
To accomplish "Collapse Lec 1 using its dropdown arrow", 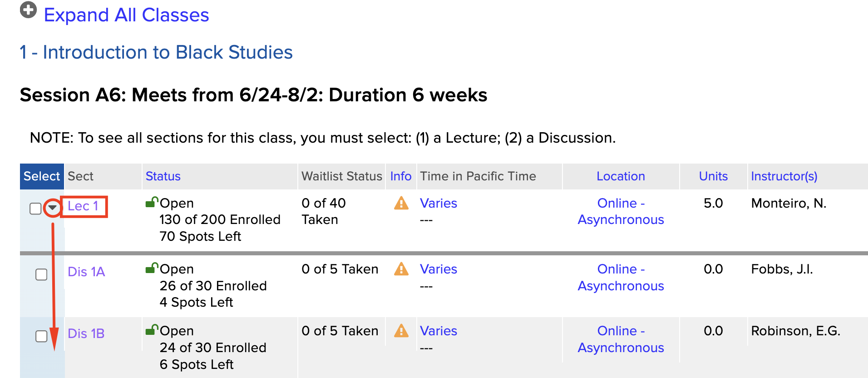I will [x=53, y=208].
